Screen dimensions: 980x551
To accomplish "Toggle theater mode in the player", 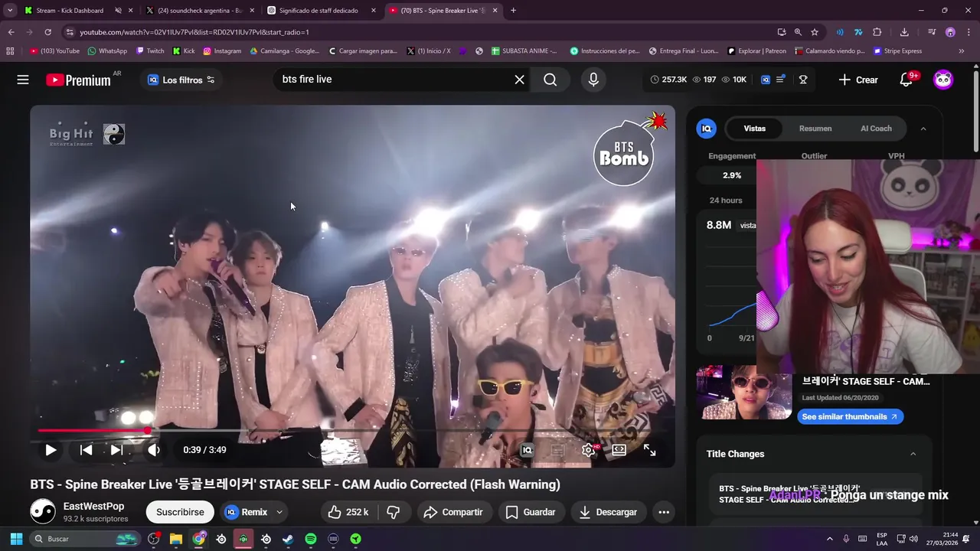I will click(x=619, y=450).
